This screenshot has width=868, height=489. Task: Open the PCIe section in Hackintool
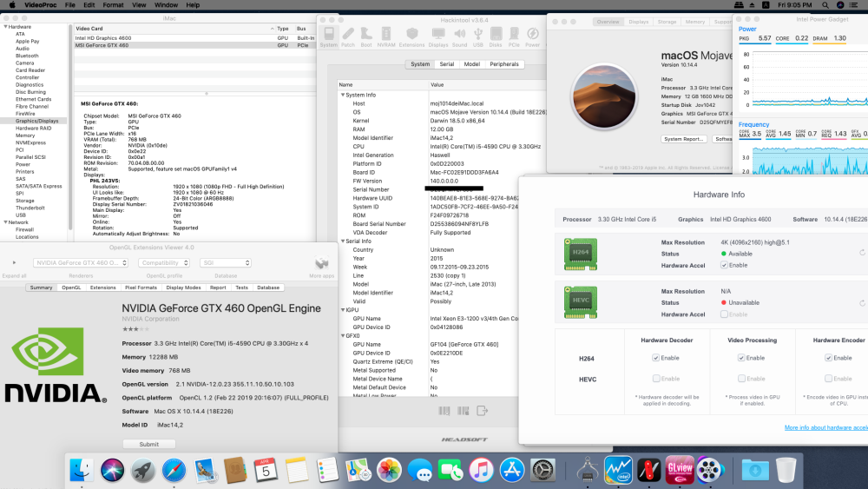(514, 37)
